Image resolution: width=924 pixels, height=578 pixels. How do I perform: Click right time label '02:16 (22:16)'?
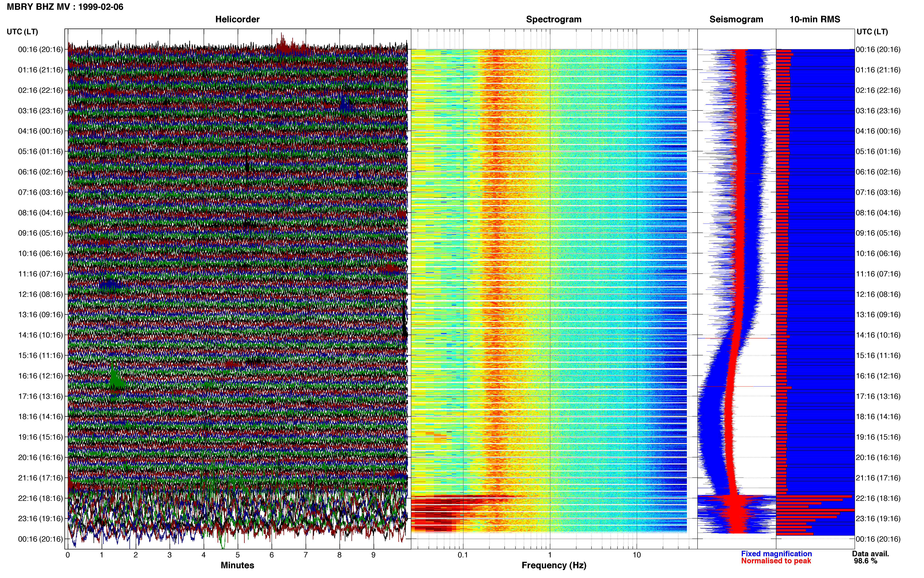878,90
